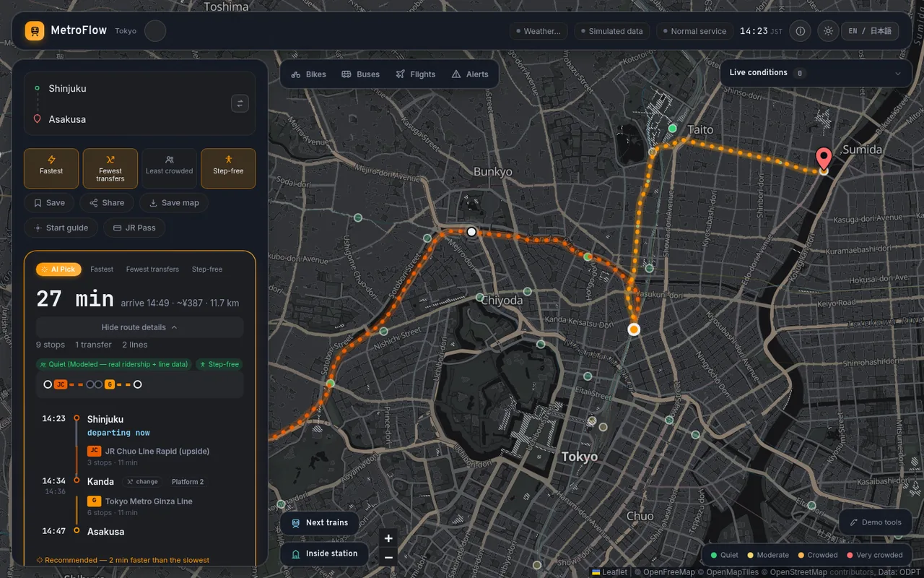Click the G Ginza Line badge

pos(94,501)
